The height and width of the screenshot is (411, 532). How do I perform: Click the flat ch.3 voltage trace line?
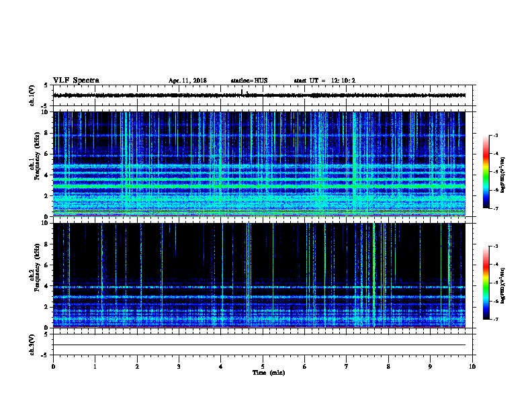pyautogui.click(x=259, y=345)
